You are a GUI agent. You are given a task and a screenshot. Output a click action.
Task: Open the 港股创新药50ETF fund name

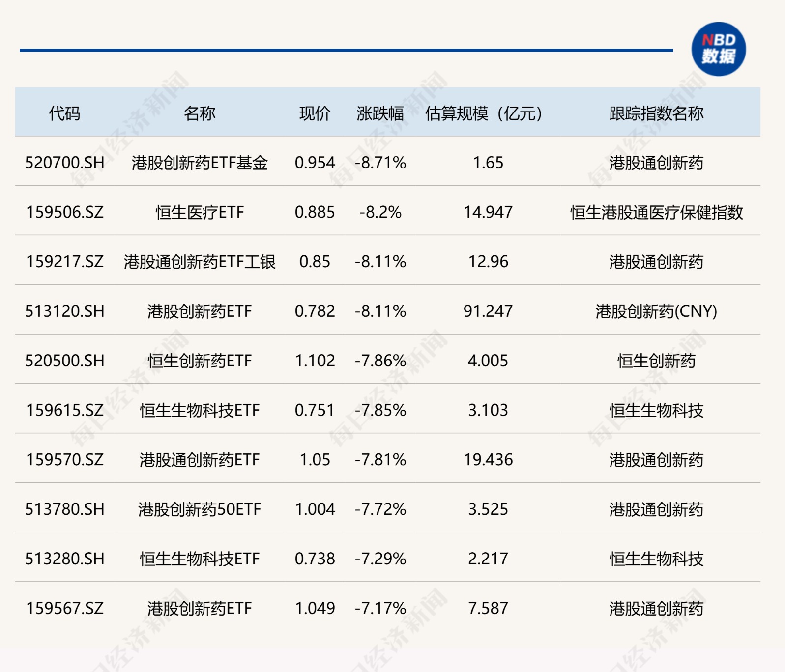200,509
